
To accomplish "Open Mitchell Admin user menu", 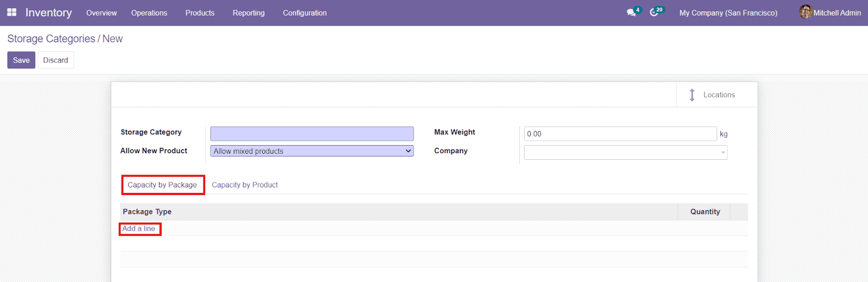I will pos(830,12).
